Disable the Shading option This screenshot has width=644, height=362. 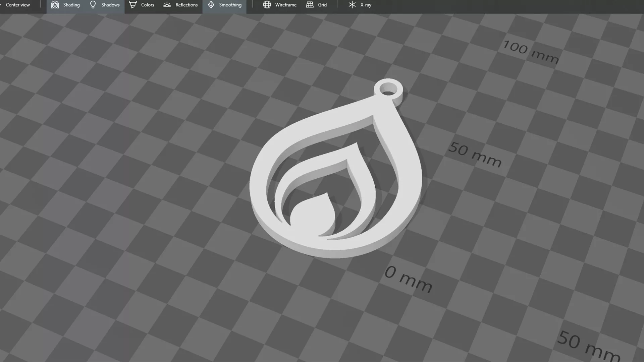coord(71,5)
